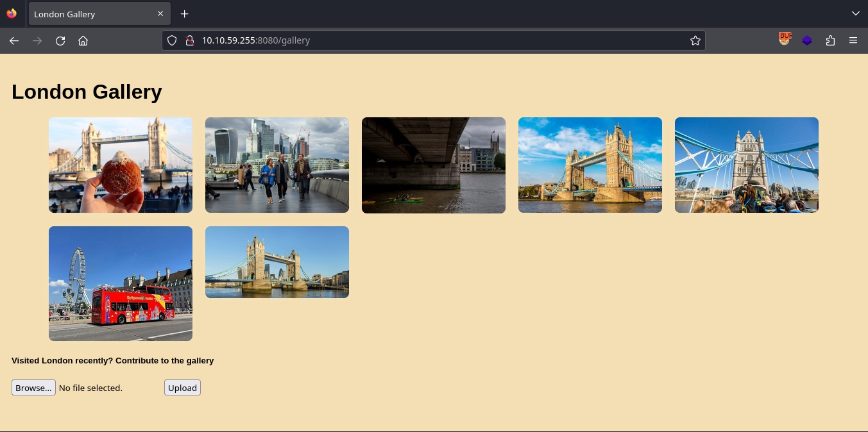Bookmark this page with the star icon
868x432 pixels.
coord(695,40)
